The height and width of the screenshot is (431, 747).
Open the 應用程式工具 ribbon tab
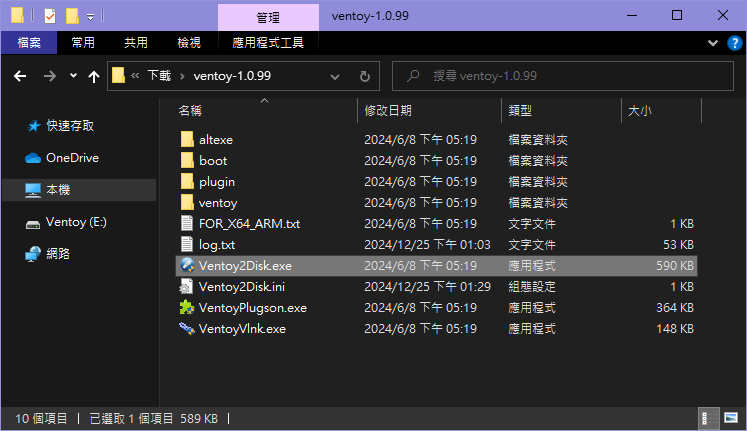click(x=268, y=43)
